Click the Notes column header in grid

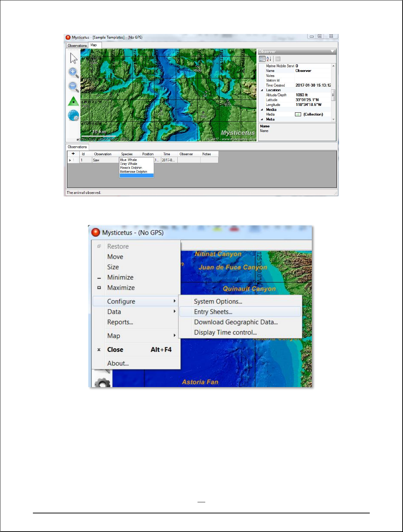pos(209,154)
